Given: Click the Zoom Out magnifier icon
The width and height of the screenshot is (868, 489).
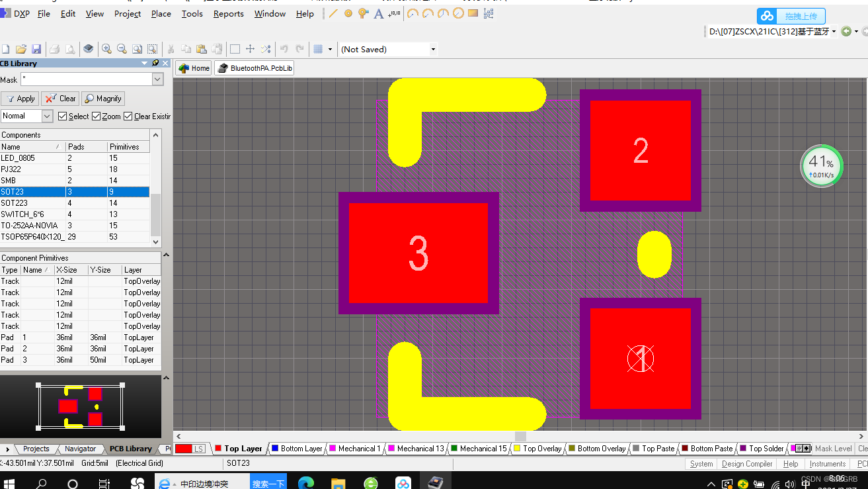Looking at the screenshot, I should coord(122,49).
